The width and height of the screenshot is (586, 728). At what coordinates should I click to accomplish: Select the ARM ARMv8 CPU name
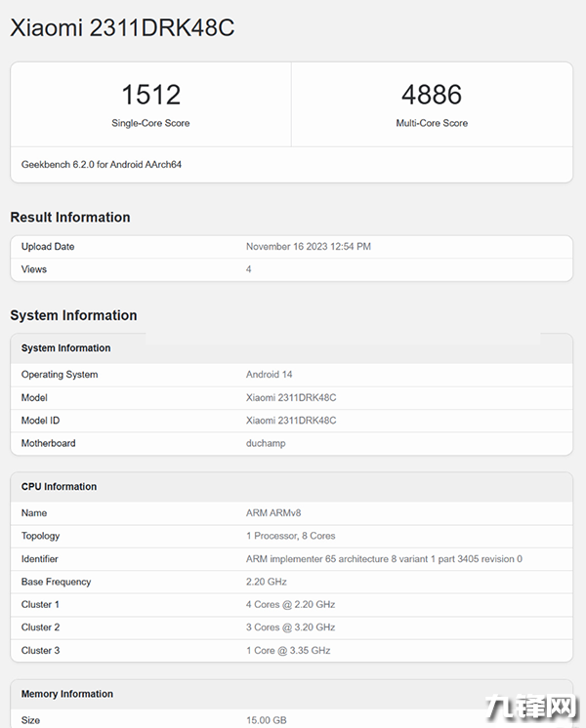tap(272, 513)
